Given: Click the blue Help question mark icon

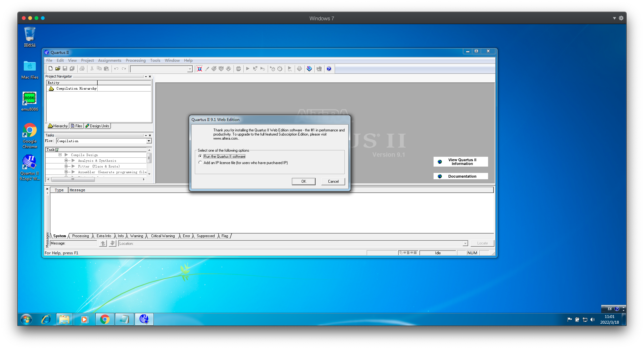Looking at the screenshot, I should click(x=329, y=69).
